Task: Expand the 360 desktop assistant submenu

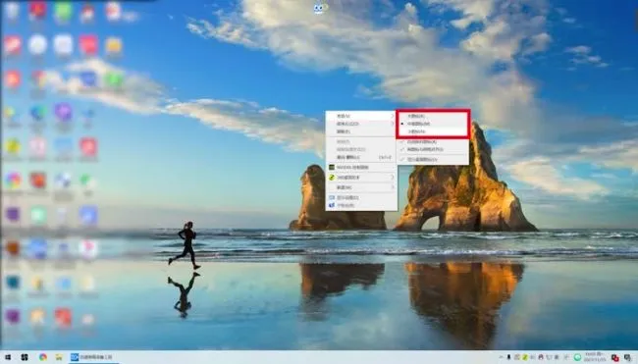Action: (361, 178)
